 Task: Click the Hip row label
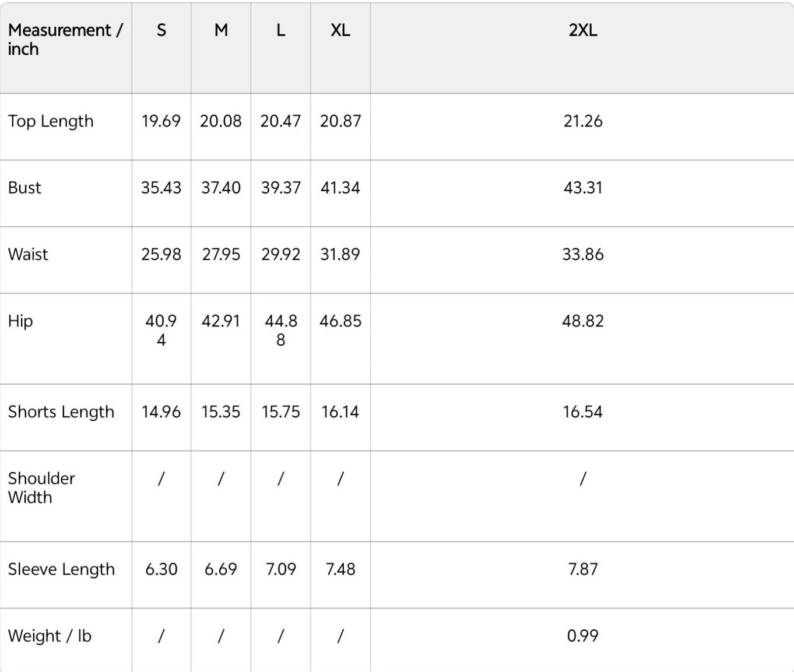20,321
